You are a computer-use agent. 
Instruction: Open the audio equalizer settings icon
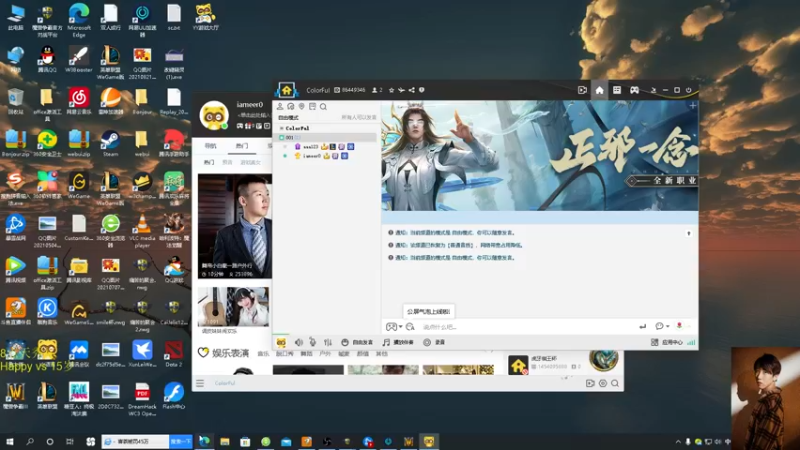[x=328, y=342]
